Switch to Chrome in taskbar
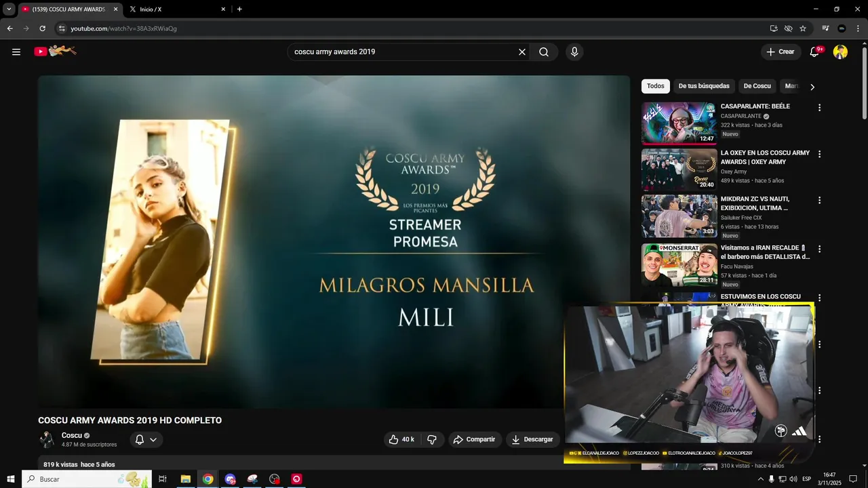The height and width of the screenshot is (488, 868). click(208, 479)
